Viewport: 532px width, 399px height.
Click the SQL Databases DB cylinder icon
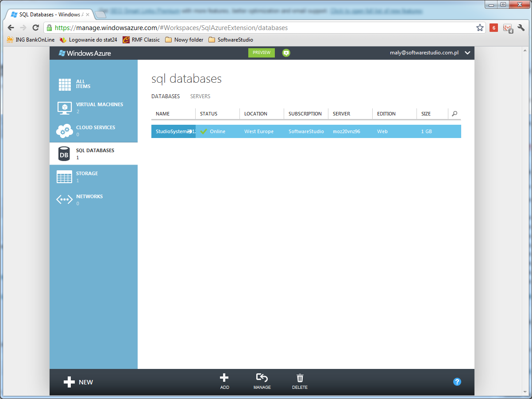[x=64, y=154]
